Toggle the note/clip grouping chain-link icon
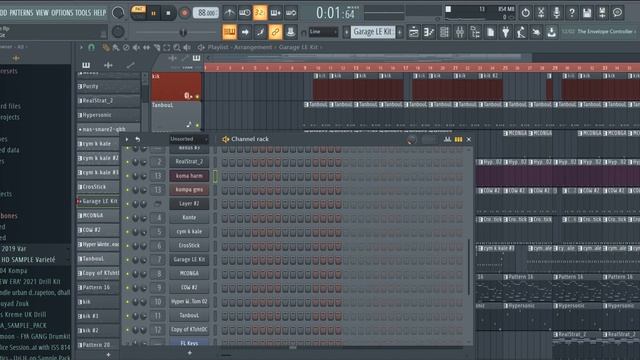Image resolution: width=640 pixels, height=360 pixels. tap(275, 32)
